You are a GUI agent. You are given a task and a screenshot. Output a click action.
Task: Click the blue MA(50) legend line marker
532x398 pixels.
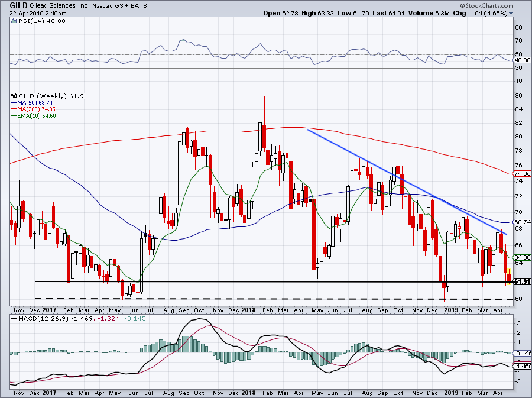[14, 103]
